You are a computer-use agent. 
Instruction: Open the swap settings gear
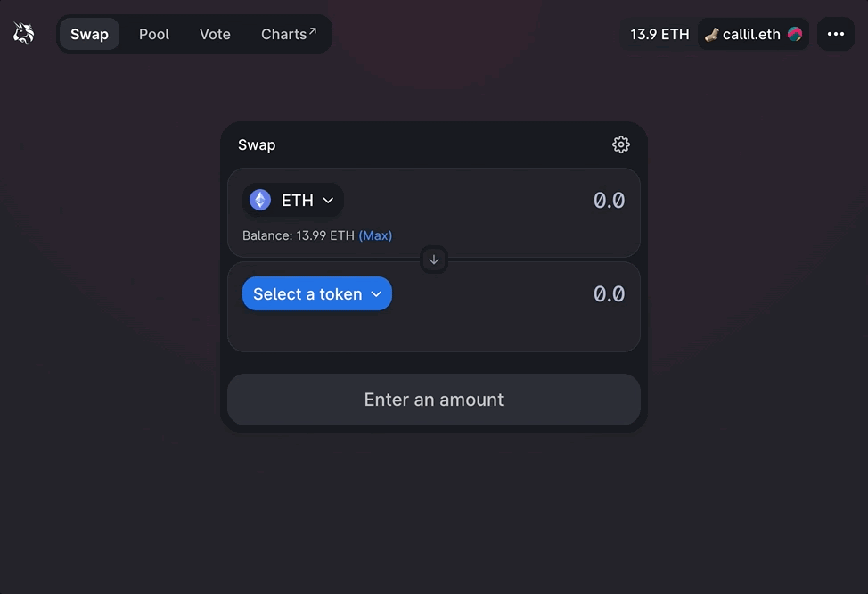621,144
